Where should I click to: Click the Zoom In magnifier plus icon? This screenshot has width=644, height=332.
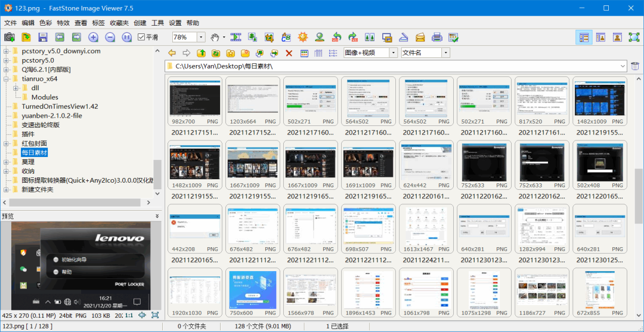tap(93, 38)
